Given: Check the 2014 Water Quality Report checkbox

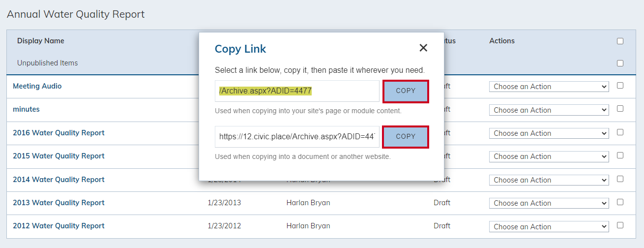Looking at the screenshot, I should pyautogui.click(x=620, y=179).
